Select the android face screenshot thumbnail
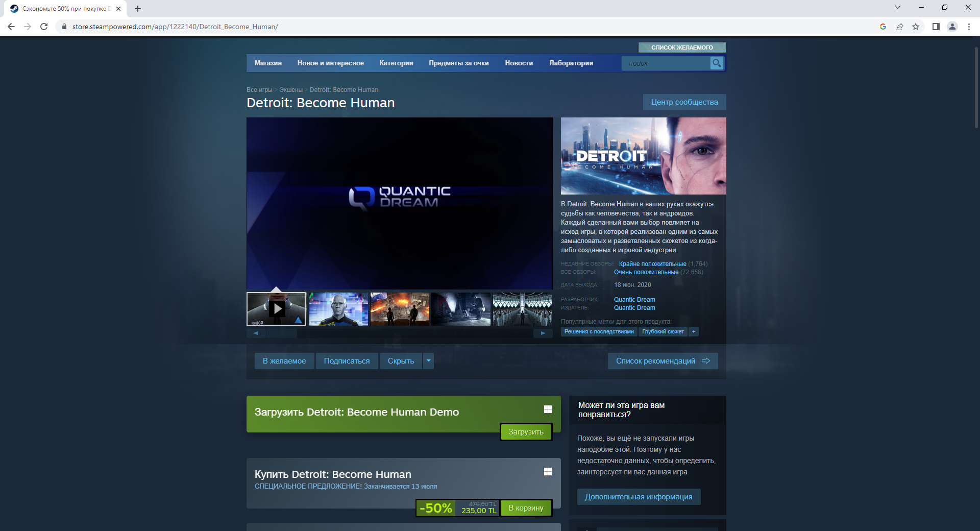 338,309
